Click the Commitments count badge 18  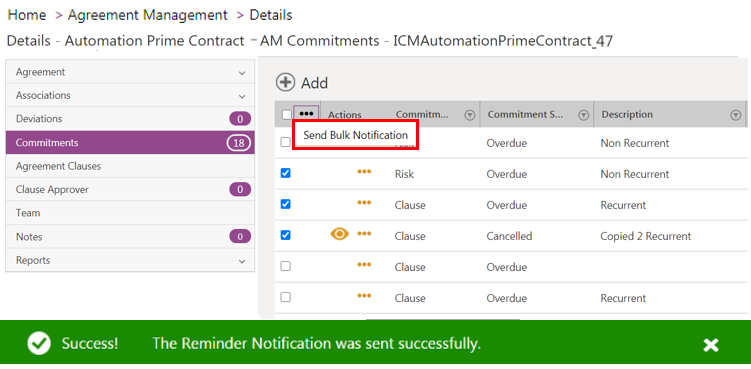239,142
